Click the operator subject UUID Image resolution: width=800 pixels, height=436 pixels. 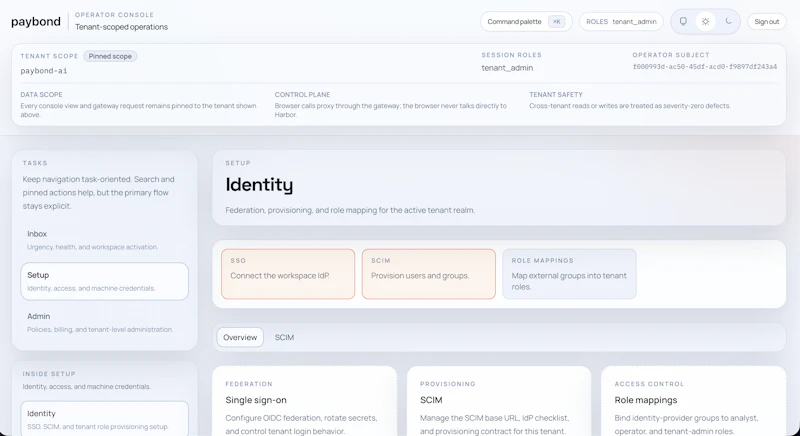pos(705,67)
